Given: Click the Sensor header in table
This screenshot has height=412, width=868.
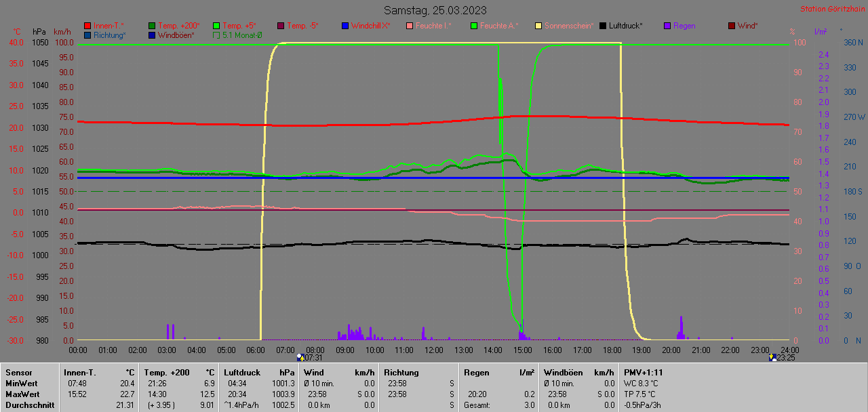Looking at the screenshot, I should (18, 372).
